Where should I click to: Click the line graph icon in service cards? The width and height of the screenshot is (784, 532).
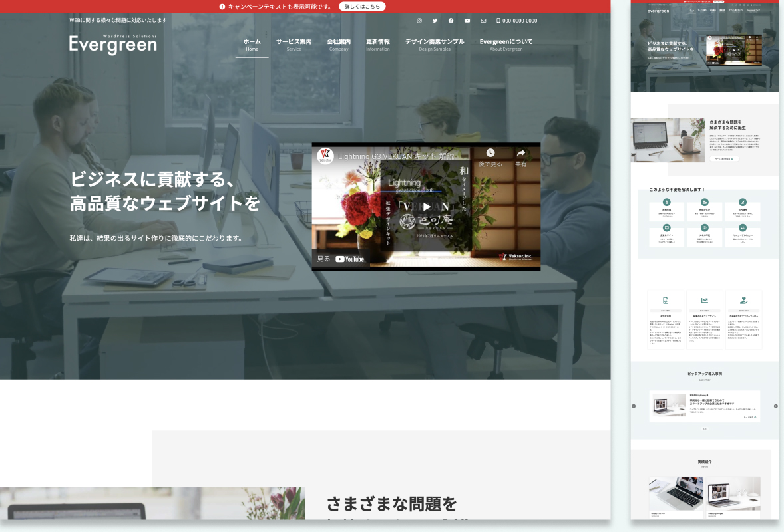(x=705, y=300)
